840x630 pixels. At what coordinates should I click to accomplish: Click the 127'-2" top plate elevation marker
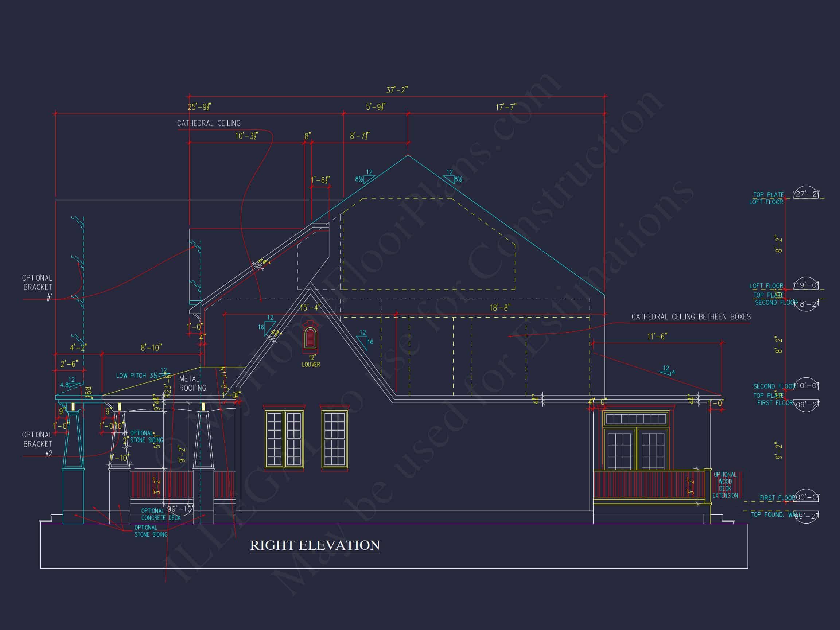coord(806,194)
